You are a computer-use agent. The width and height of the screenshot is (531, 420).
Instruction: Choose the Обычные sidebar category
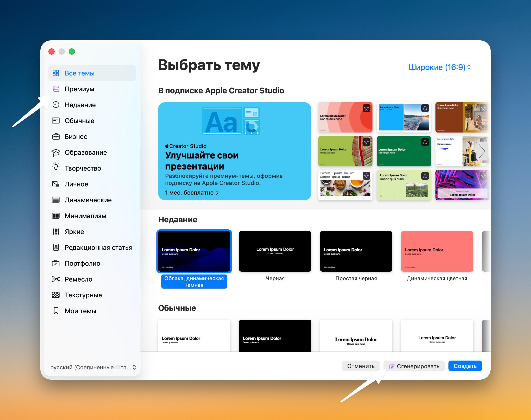(x=92, y=121)
